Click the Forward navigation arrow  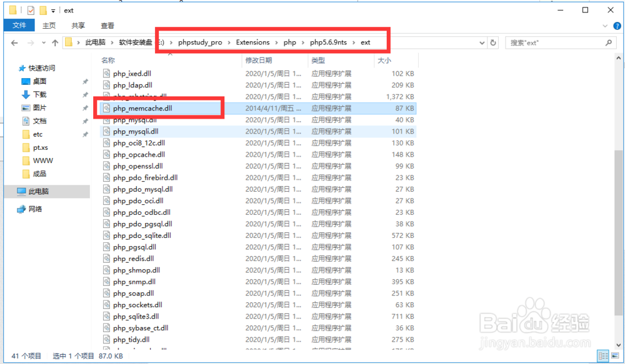31,42
